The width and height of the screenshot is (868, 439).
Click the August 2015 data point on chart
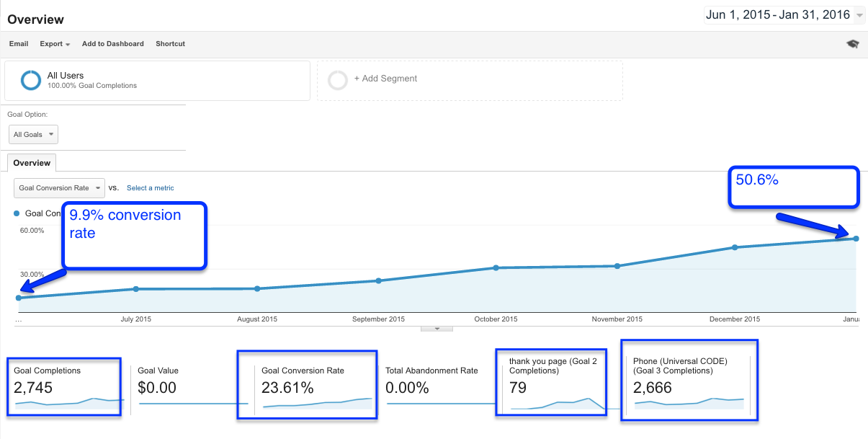pyautogui.click(x=257, y=288)
